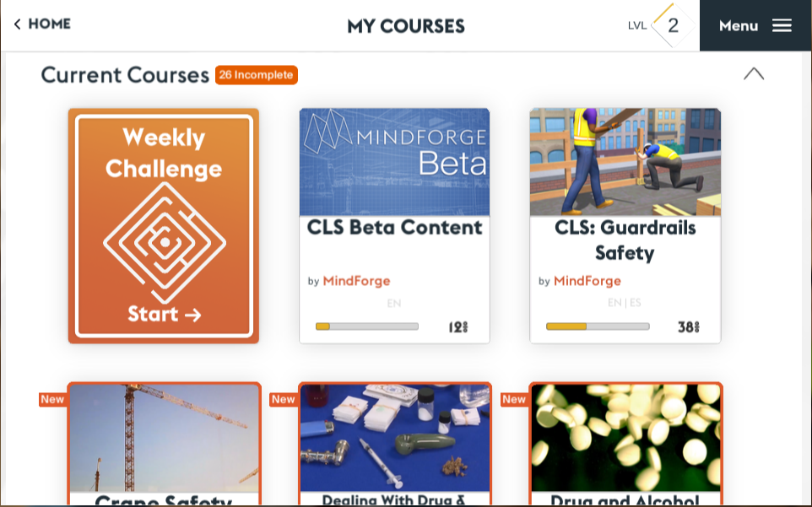Open the CLS Beta Content title
Screen dimensions: 812x507
coord(395,228)
